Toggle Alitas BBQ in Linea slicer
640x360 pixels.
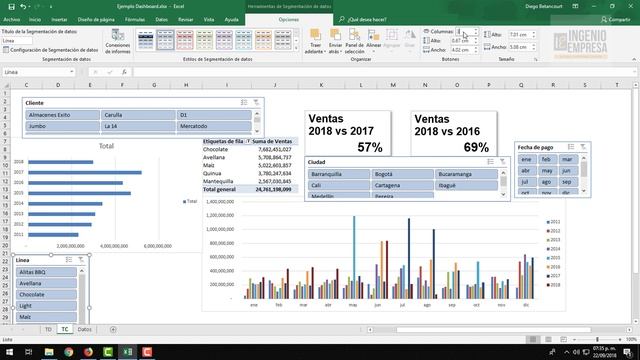(x=46, y=272)
